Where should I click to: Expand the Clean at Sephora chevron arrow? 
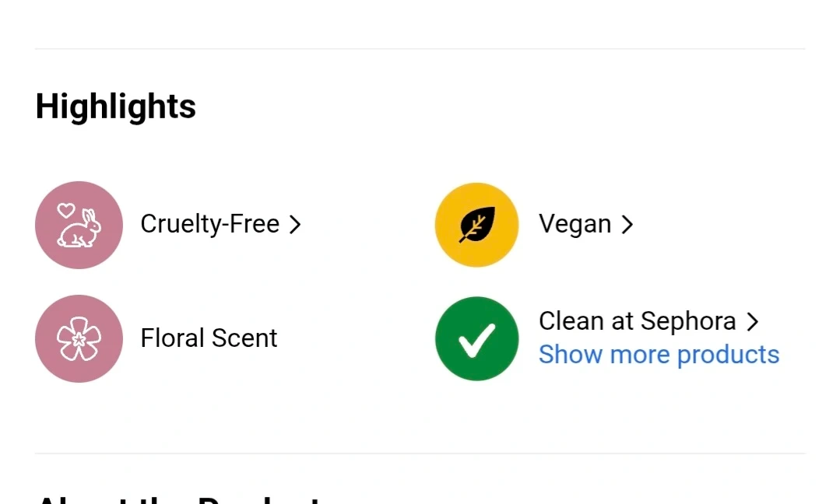pyautogui.click(x=752, y=321)
